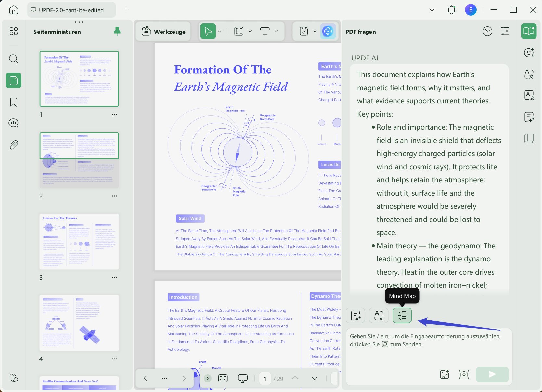Toggle the UPDF AI assistant button
Screen dimensions: 542x392
[328, 31]
